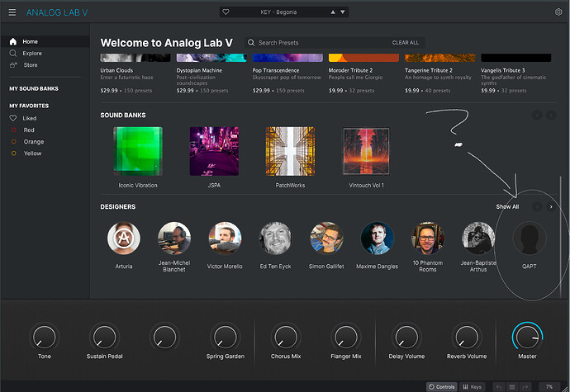Click the Search Presets field
The image size is (570, 392).
click(x=316, y=43)
